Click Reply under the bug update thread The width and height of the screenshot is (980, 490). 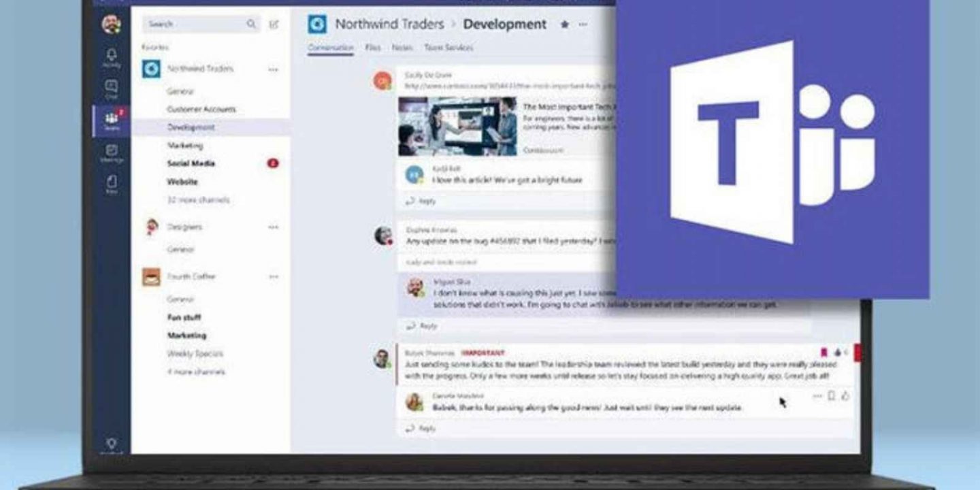pos(427,326)
